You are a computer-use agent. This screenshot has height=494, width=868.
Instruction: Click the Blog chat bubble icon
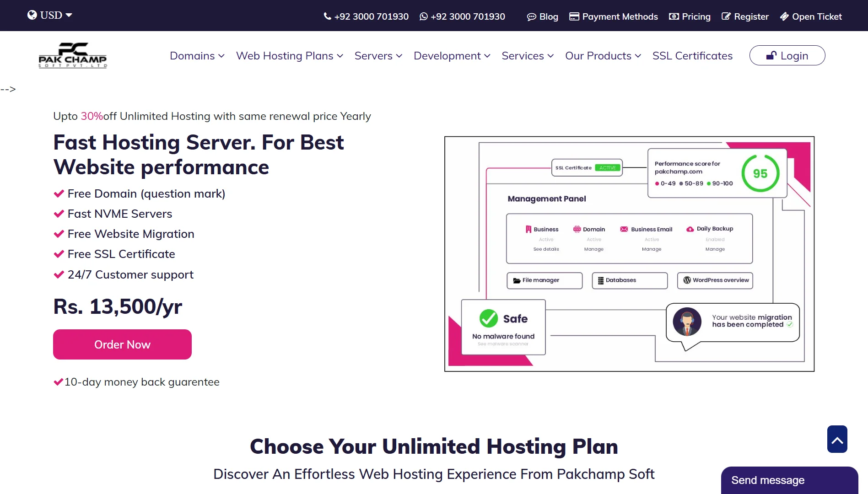coord(531,17)
